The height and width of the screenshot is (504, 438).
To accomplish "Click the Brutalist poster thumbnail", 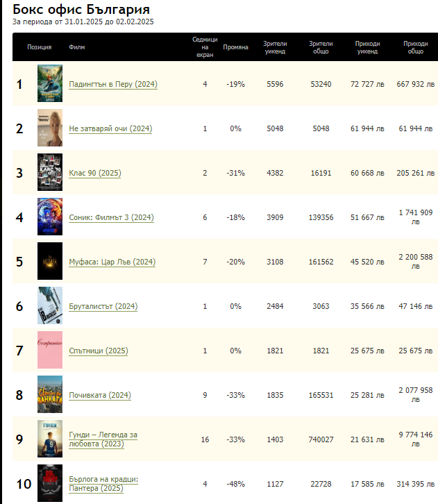I will [x=50, y=306].
